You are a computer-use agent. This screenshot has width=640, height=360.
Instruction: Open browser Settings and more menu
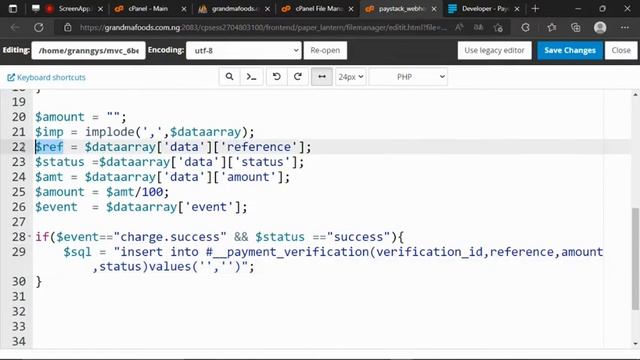625,28
